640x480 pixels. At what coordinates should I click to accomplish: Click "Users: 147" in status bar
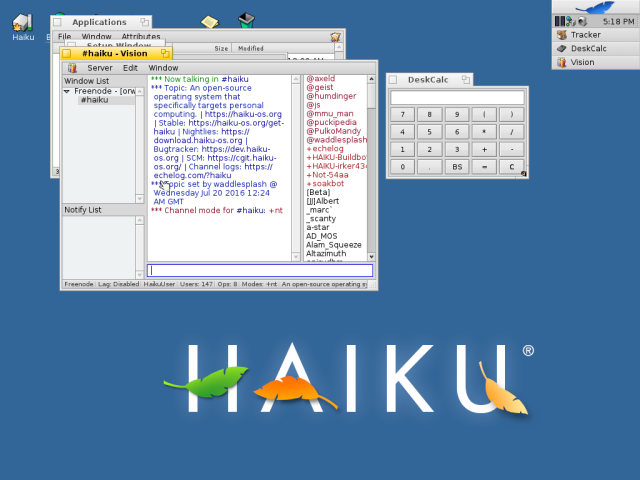point(196,284)
